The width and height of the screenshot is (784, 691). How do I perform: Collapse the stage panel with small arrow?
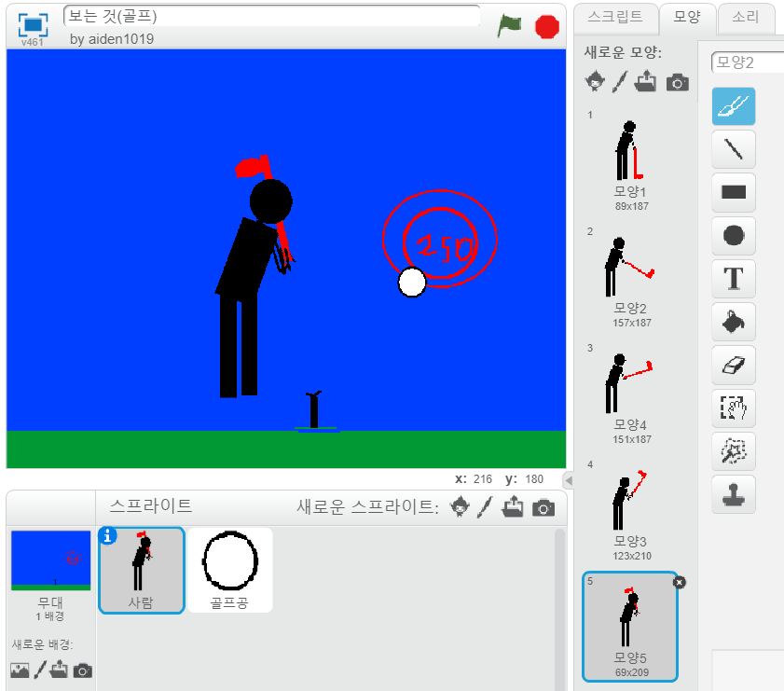pyautogui.click(x=568, y=479)
